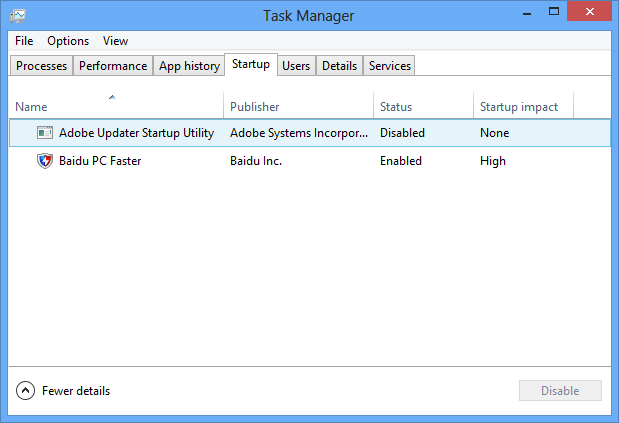619x423 pixels.
Task: Click the Baidu PC Faster shield icon
Action: [x=45, y=161]
